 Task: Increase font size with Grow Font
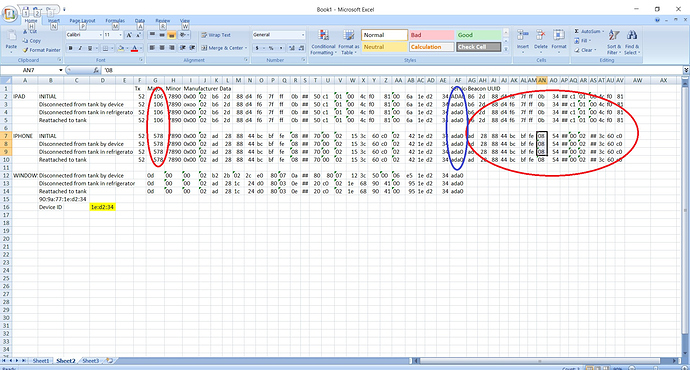pyautogui.click(x=129, y=35)
